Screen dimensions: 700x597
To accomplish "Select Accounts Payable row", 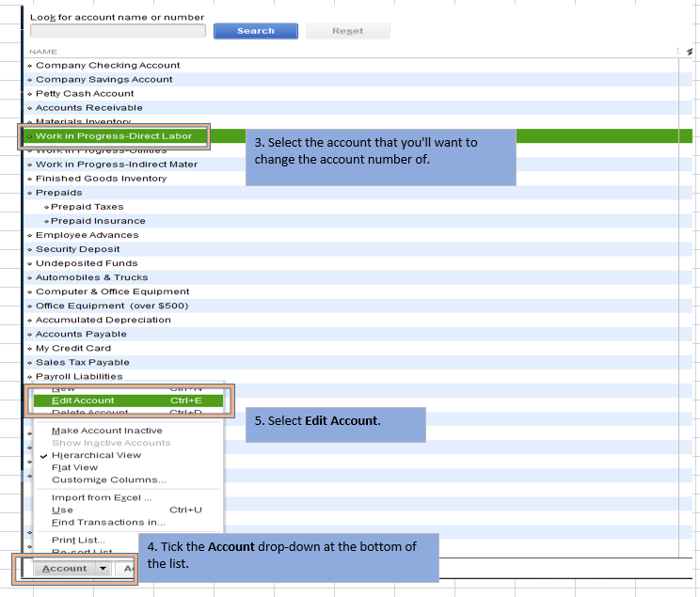I will coord(358,334).
